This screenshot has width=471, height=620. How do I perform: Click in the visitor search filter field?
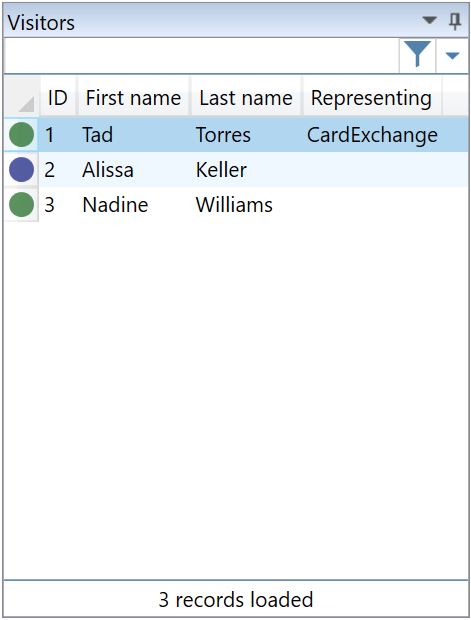[201, 56]
